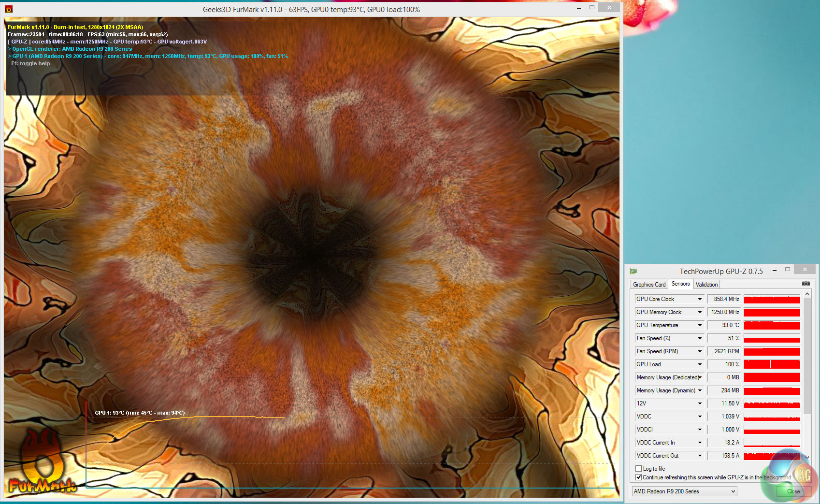Expand the GPU Core Clock sensor dropdown
820x504 pixels.
coord(699,299)
